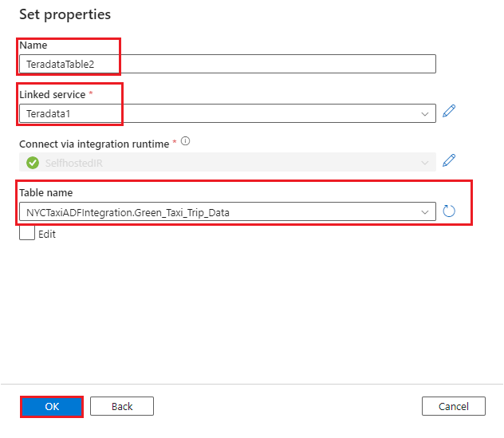Edit the SelfhostedIR integration runtime with the pencil icon
504x438 pixels.
click(x=449, y=160)
